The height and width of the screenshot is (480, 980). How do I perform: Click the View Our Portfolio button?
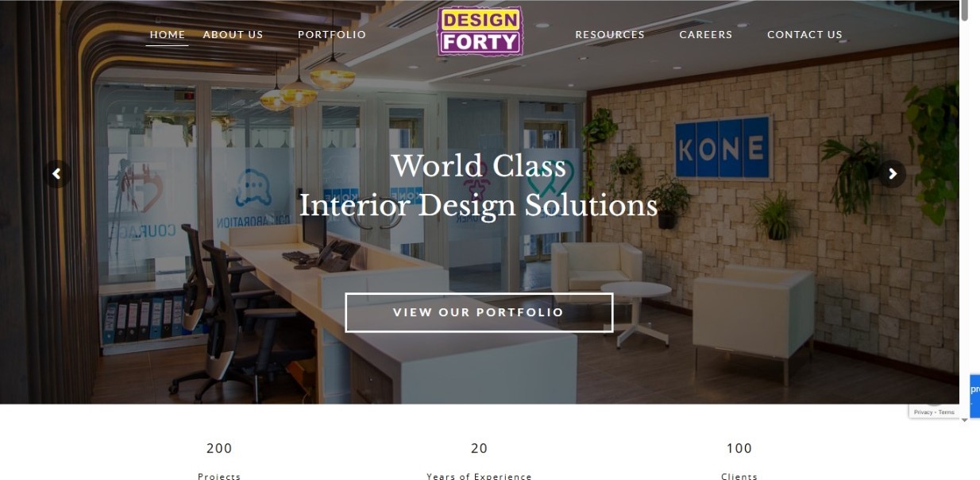point(479,312)
